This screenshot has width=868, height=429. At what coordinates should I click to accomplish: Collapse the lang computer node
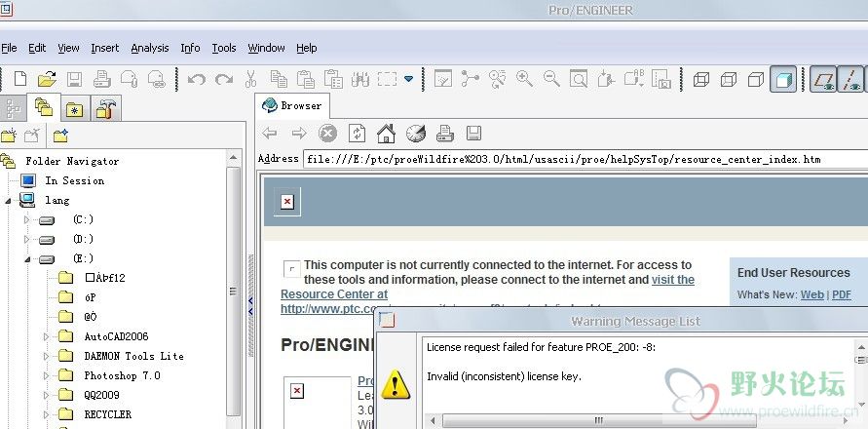coord(8,201)
